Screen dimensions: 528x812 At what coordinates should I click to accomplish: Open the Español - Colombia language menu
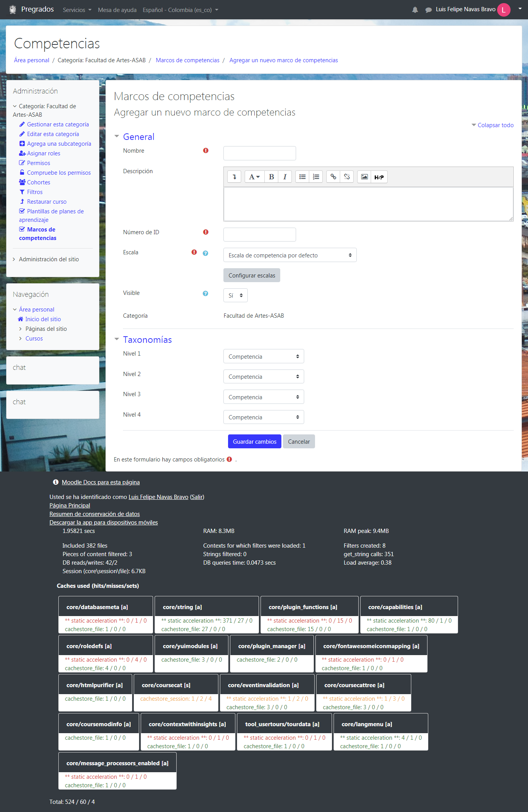click(180, 10)
